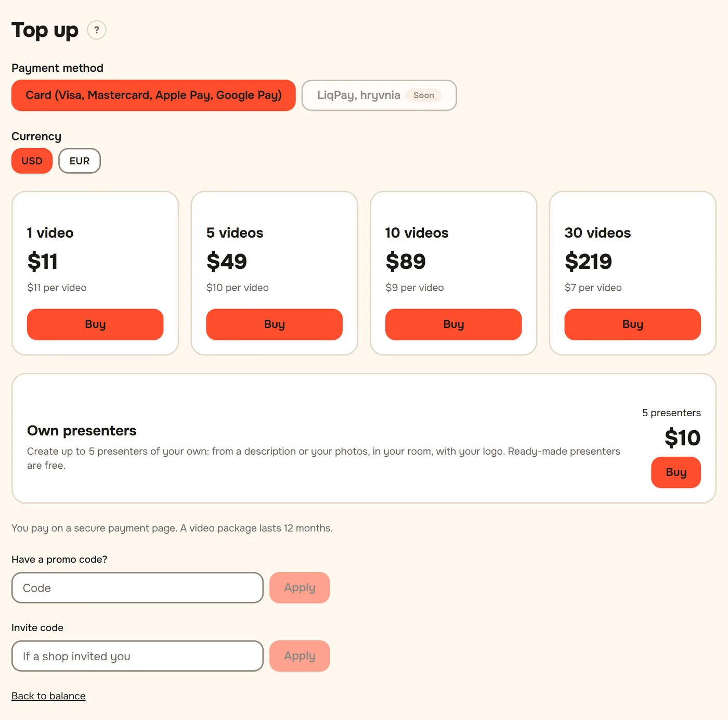
Task: Click the Own presenters heading
Action: 82,431
